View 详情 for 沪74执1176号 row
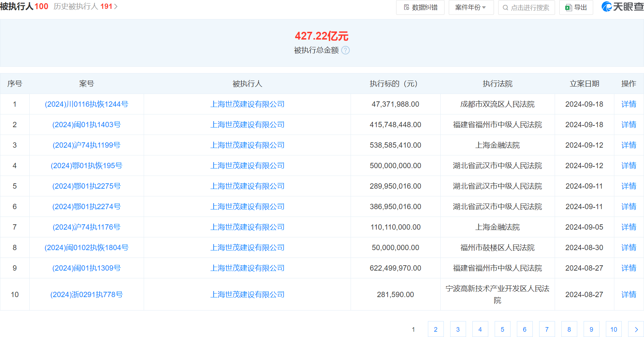The image size is (644, 337). 629,227
